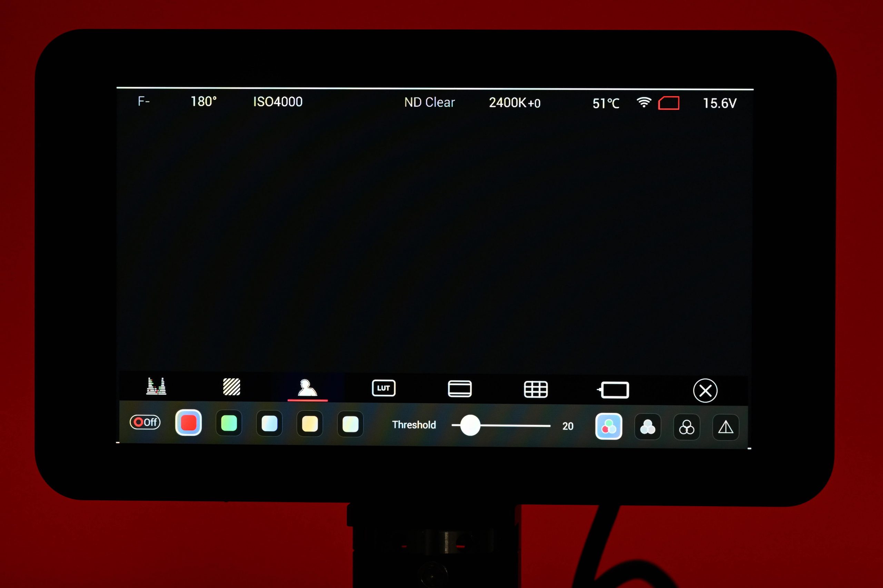Tap the ISO4000 setting
Screen dimensions: 883x588
pyautogui.click(x=277, y=102)
